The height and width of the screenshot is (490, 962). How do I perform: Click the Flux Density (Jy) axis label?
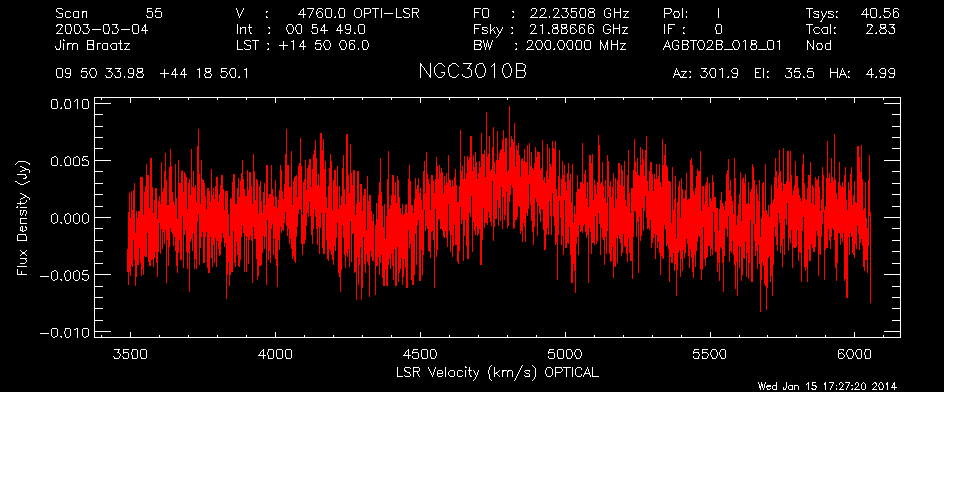(x=23, y=218)
